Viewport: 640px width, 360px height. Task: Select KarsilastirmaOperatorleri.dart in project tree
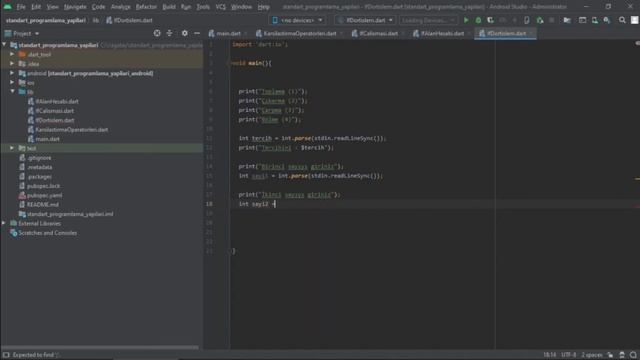point(71,129)
